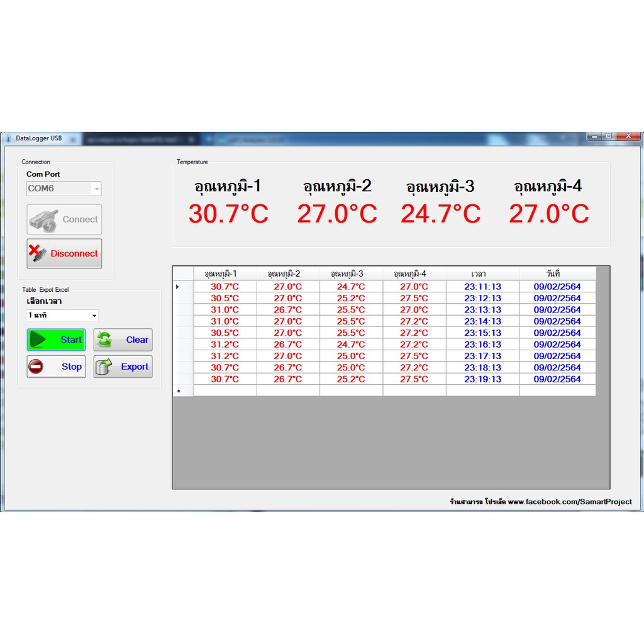This screenshot has height=644, width=644.
Task: Select the new-row asterisk row header
Action: (183, 391)
